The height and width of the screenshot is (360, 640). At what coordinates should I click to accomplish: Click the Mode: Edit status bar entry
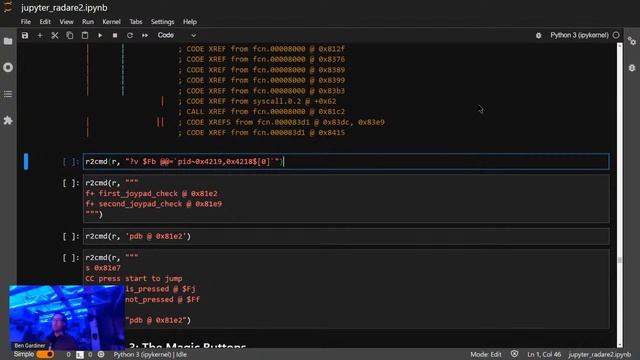[x=486, y=354]
